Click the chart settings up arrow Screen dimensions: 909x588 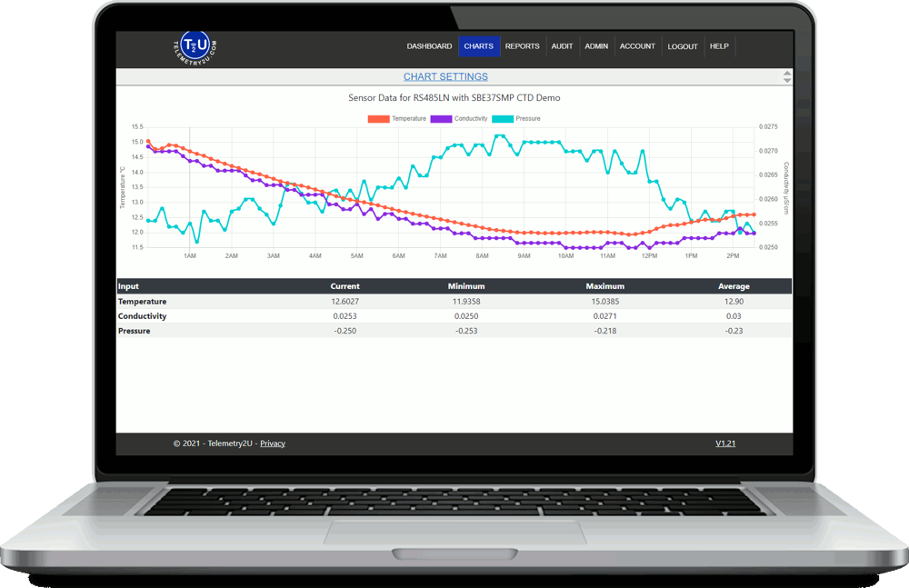tap(786, 74)
